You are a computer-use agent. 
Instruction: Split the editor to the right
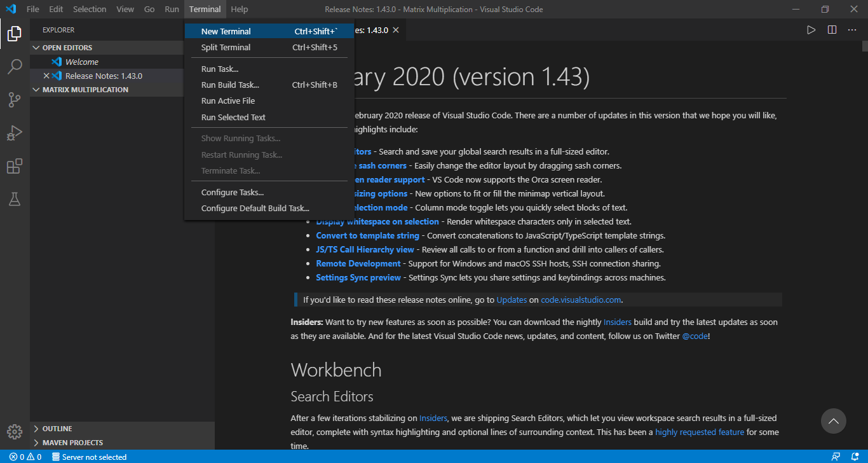tap(832, 30)
